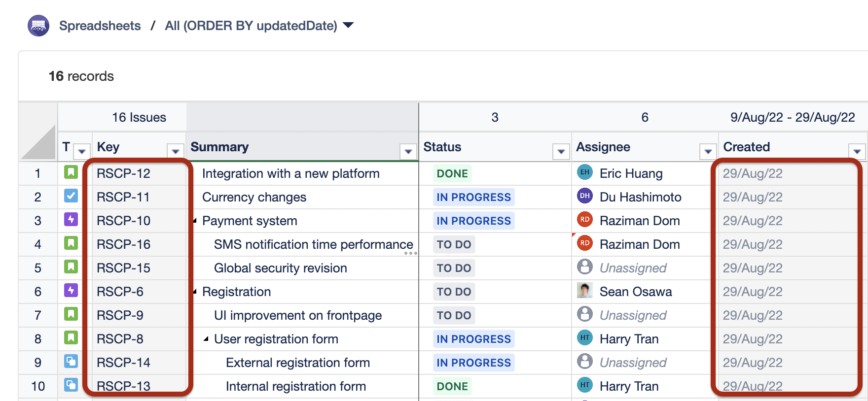The image size is (868, 401).
Task: Click the IN PROGRESS status for Currency changes
Action: click(473, 197)
